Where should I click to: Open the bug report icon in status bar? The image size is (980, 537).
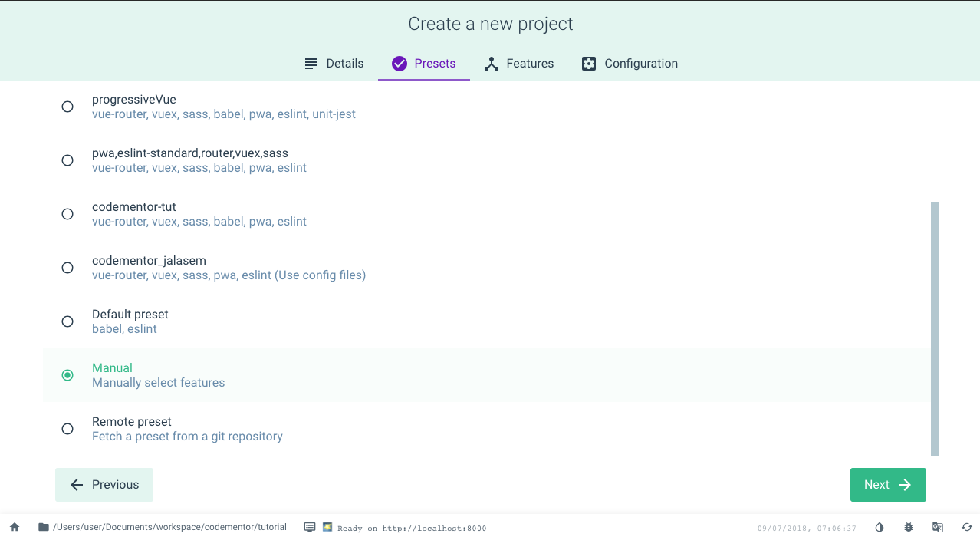click(908, 527)
